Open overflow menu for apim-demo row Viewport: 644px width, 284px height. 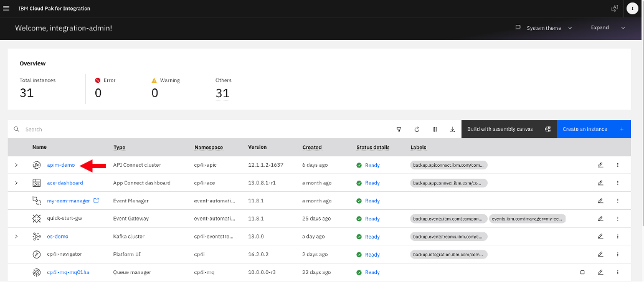[617, 165]
